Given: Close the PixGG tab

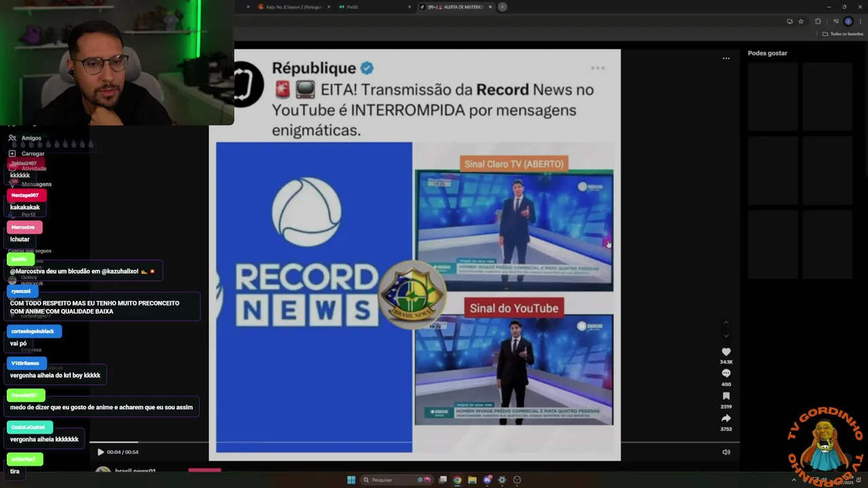Looking at the screenshot, I should coord(410,7).
